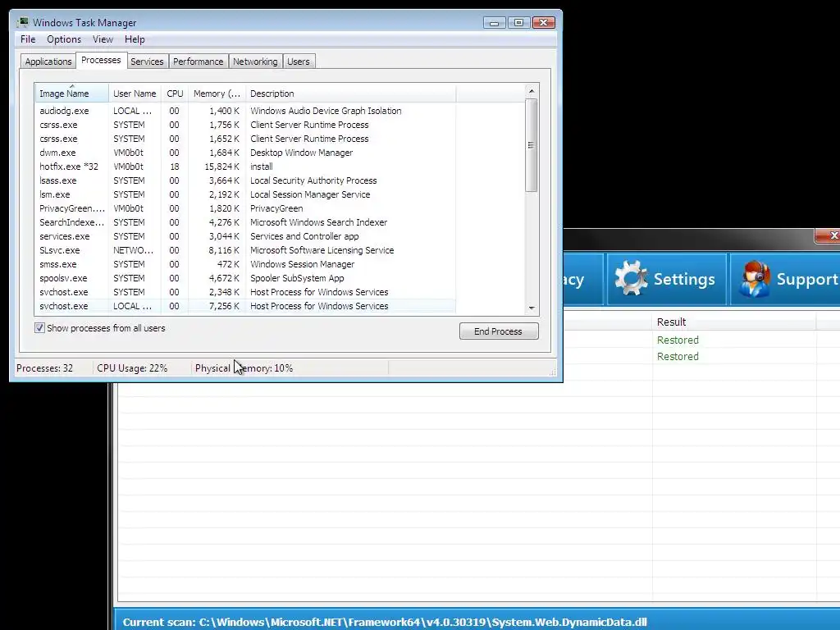The height and width of the screenshot is (630, 840).
Task: Switch to the Performance tab
Action: coord(199,62)
